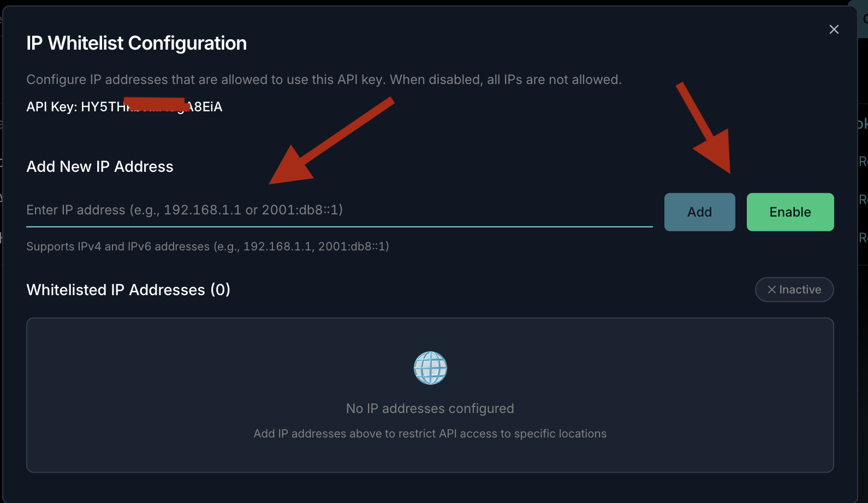Click the Add IP addresses above hint text
Screen dimensions: 868x503
click(430, 434)
